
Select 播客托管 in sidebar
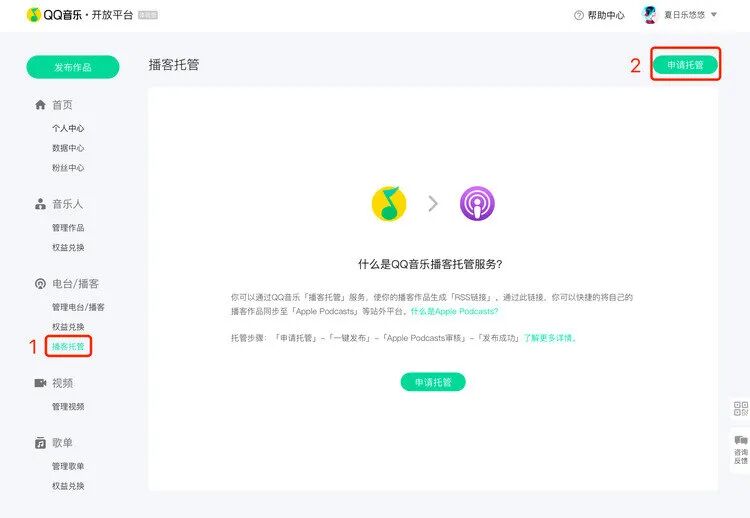click(x=68, y=346)
